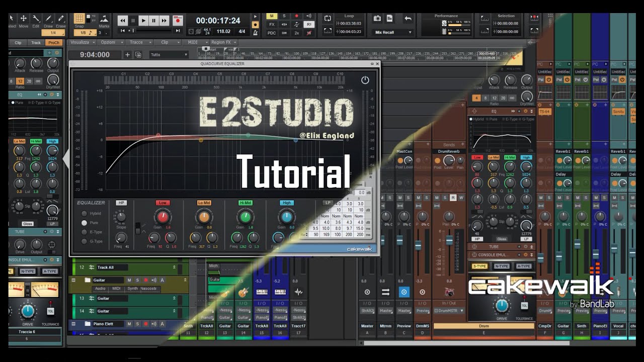
Task: Open the DrumMSTR output dropdown
Action: [x=449, y=310]
